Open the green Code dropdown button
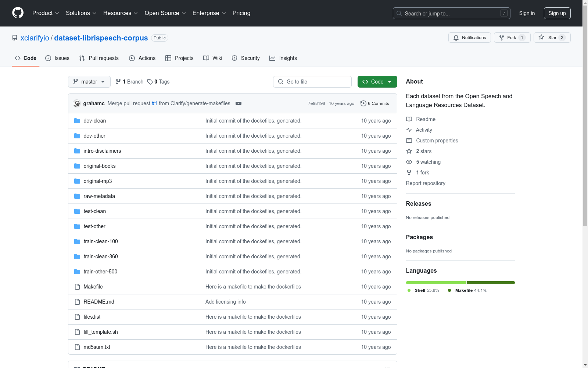 pyautogui.click(x=377, y=82)
